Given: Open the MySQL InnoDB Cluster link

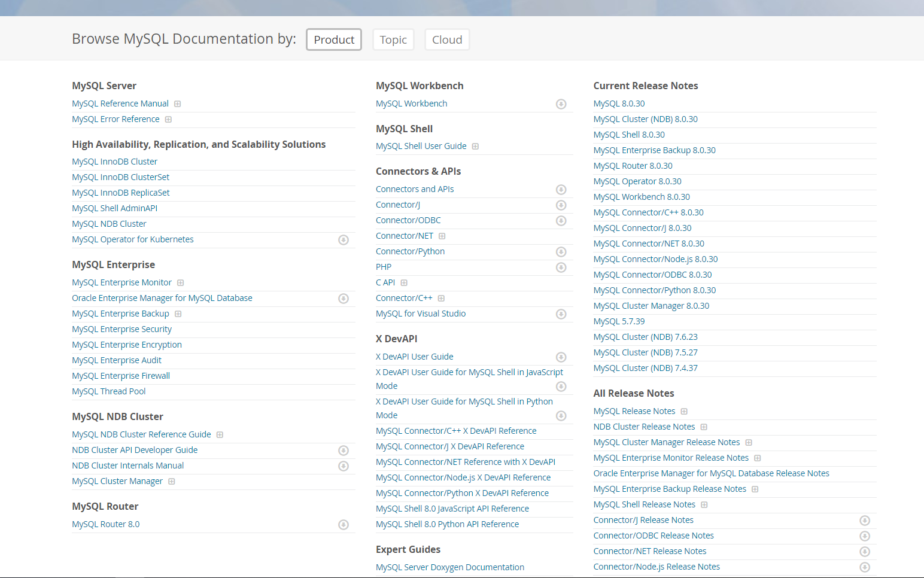Looking at the screenshot, I should point(115,162).
